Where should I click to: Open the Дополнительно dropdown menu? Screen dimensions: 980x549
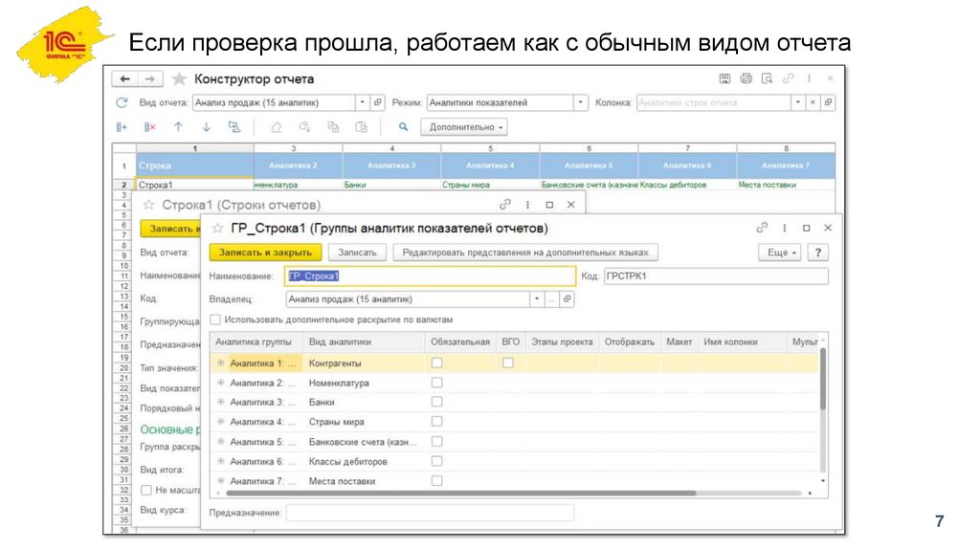pos(464,127)
